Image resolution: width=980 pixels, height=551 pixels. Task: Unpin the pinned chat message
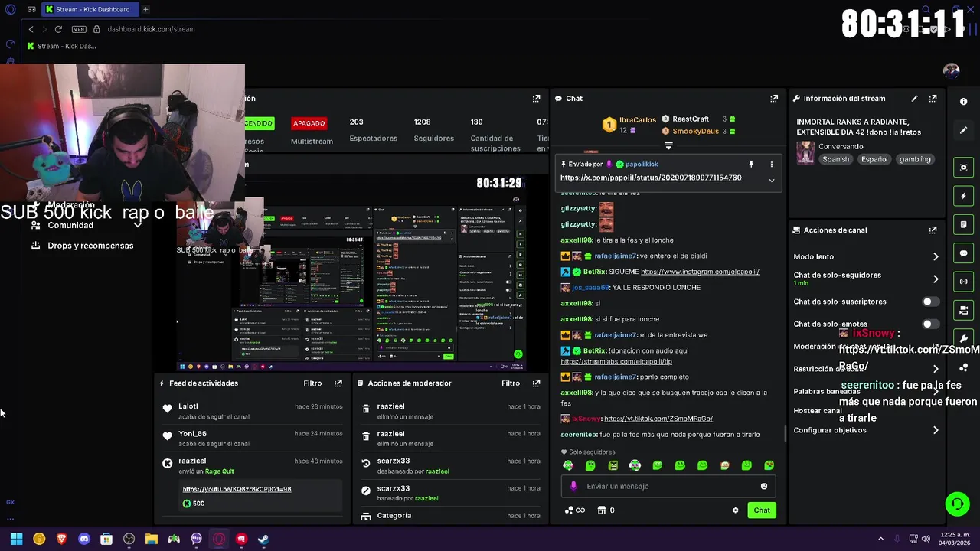[x=751, y=165]
